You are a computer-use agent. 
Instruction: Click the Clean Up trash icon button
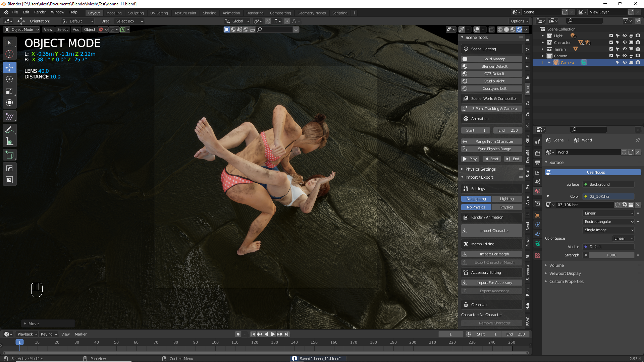(x=492, y=305)
